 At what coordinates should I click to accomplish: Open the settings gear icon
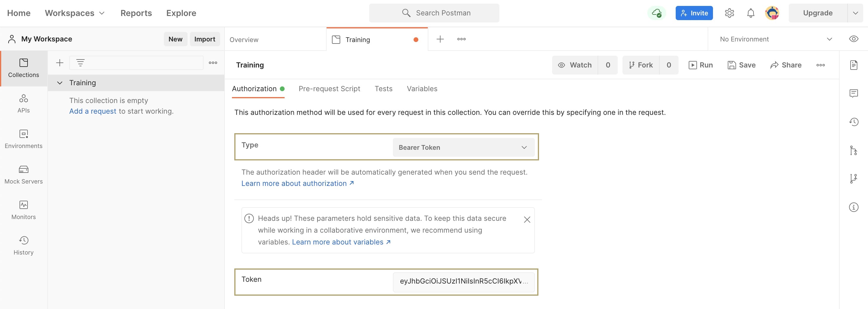coord(729,13)
